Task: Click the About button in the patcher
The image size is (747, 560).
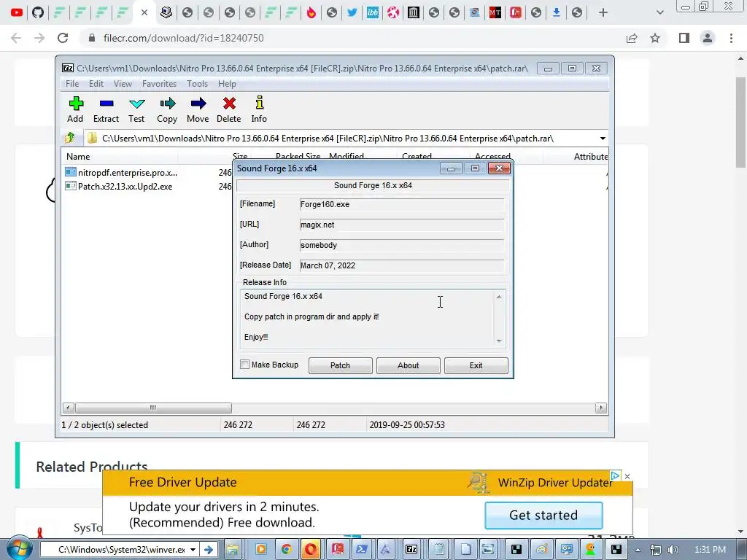Action: (409, 365)
